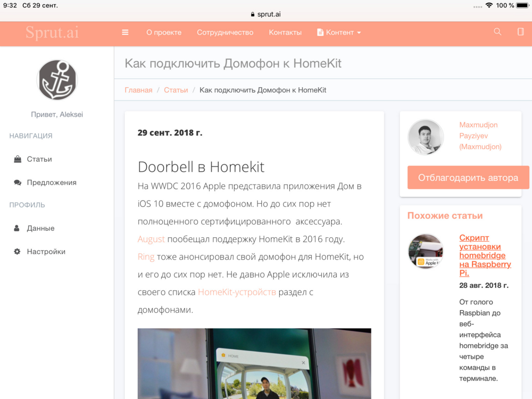
Task: Open the Сотрудничество menu item
Action: click(225, 32)
